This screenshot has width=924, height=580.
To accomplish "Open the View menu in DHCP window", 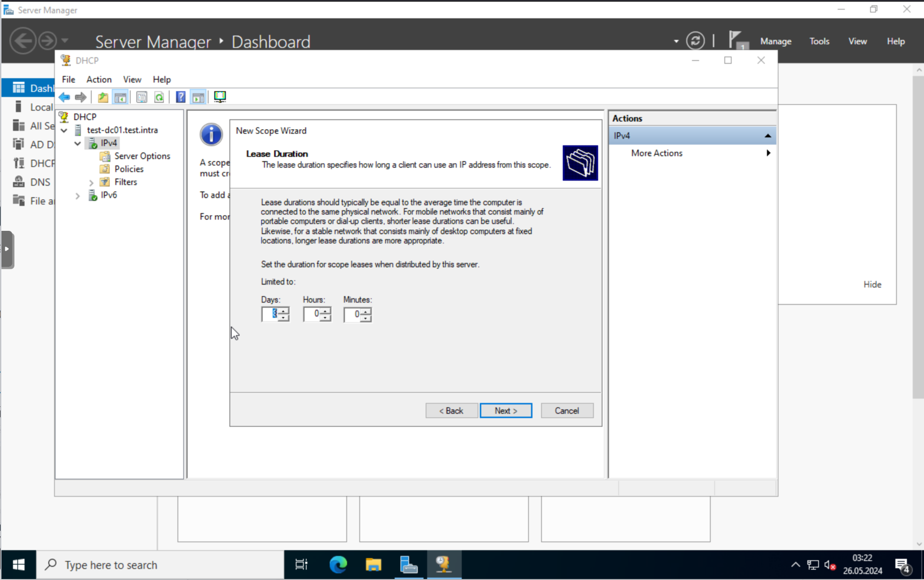I will click(x=132, y=79).
